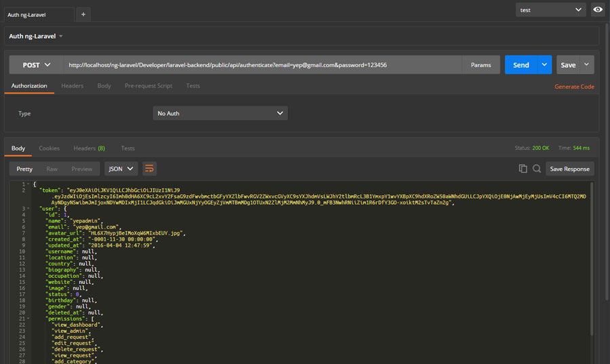This screenshot has width=610, height=364.
Task: Click the "yep@gmail.com" email value
Action: pos(95,227)
